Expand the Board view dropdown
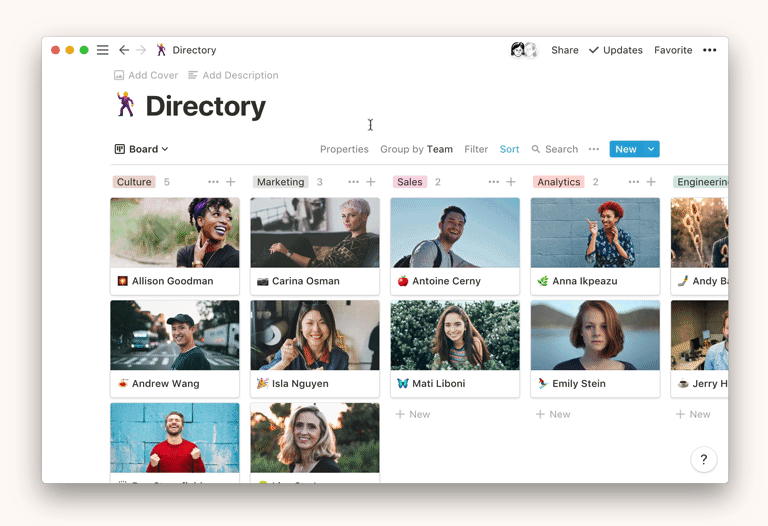Image resolution: width=768 pixels, height=526 pixels. pos(141,149)
